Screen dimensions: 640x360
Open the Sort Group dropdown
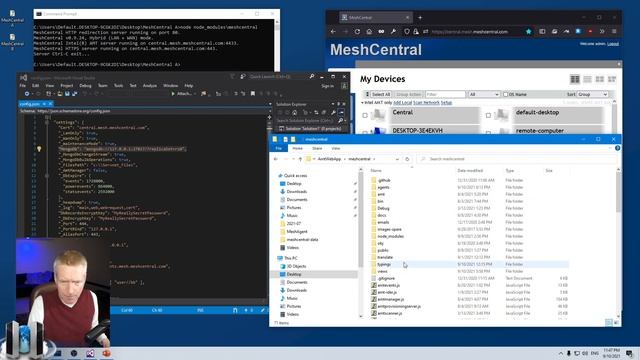point(593,94)
